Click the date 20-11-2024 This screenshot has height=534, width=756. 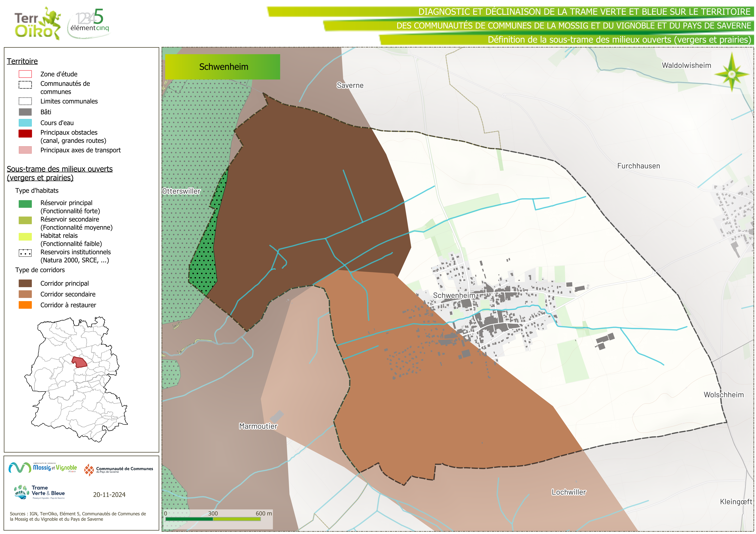(x=109, y=495)
